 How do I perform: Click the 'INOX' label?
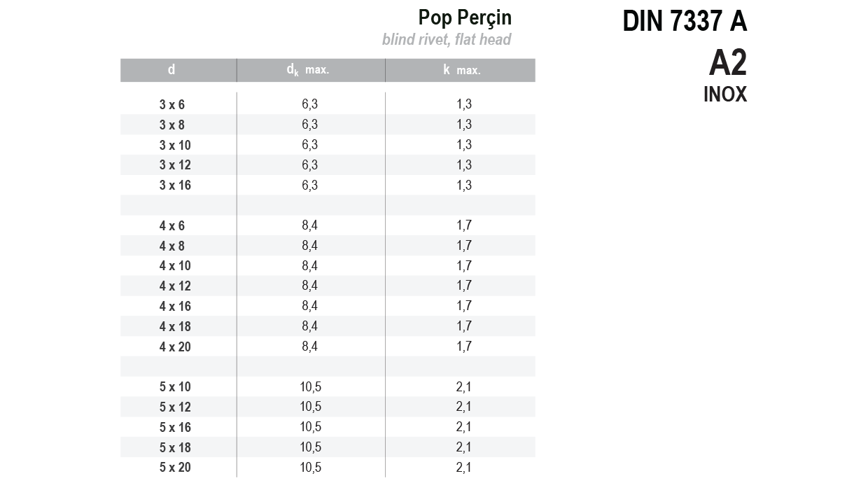725,94
